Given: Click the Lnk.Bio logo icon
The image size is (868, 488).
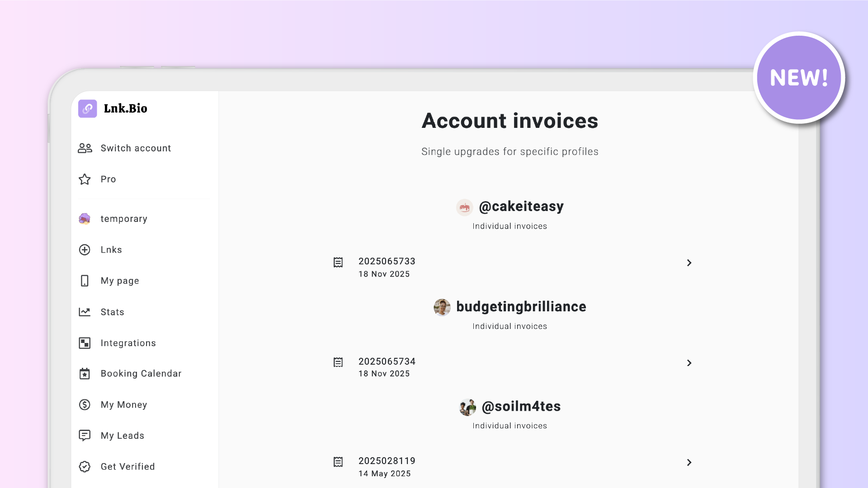Looking at the screenshot, I should 87,108.
